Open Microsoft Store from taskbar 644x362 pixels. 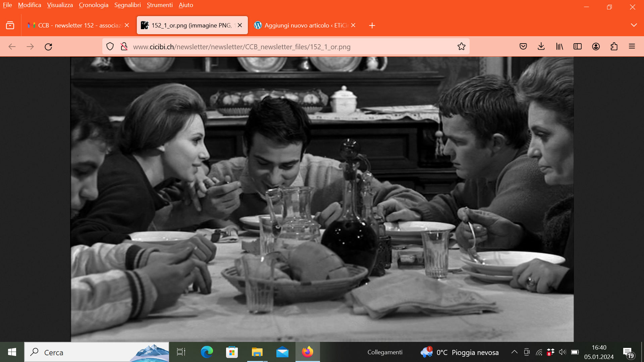tap(232, 352)
